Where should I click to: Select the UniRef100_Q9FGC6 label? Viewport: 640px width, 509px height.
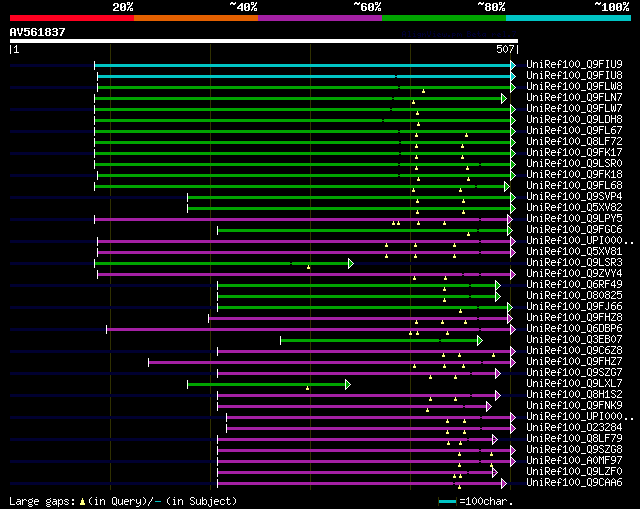tap(574, 230)
